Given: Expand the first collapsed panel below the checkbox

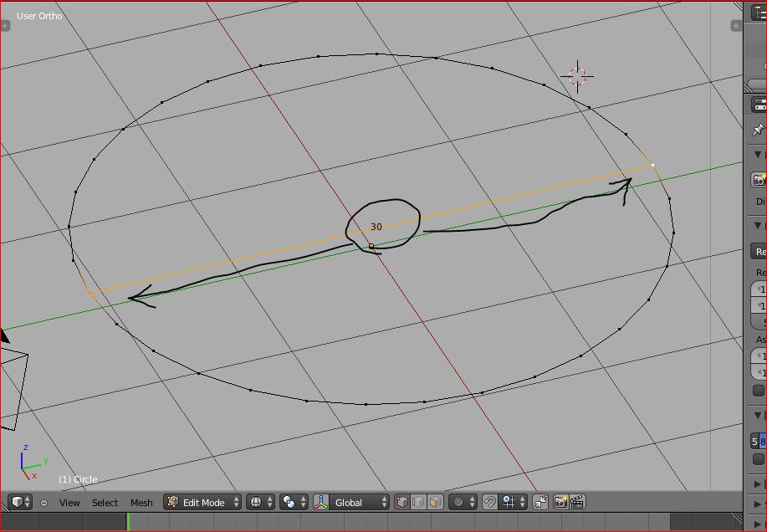Looking at the screenshot, I should 758,484.
